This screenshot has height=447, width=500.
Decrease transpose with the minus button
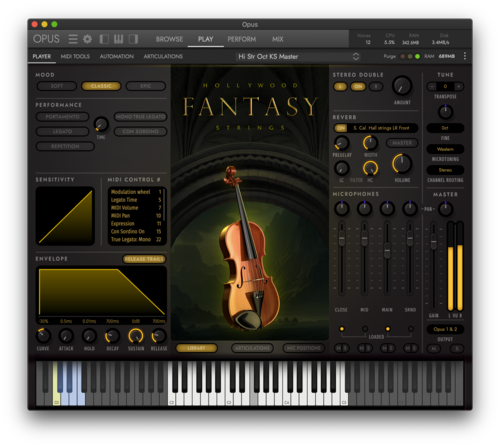432,86
